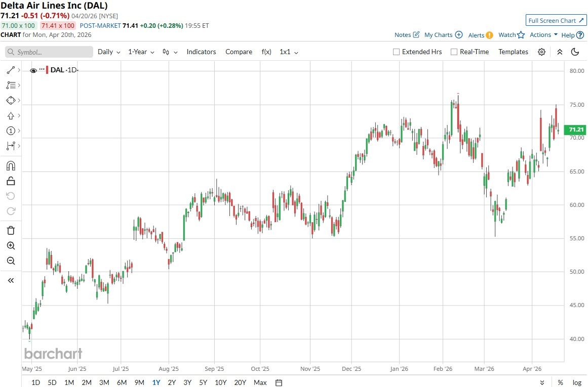
Task: Select the Max range tab
Action: tap(260, 382)
